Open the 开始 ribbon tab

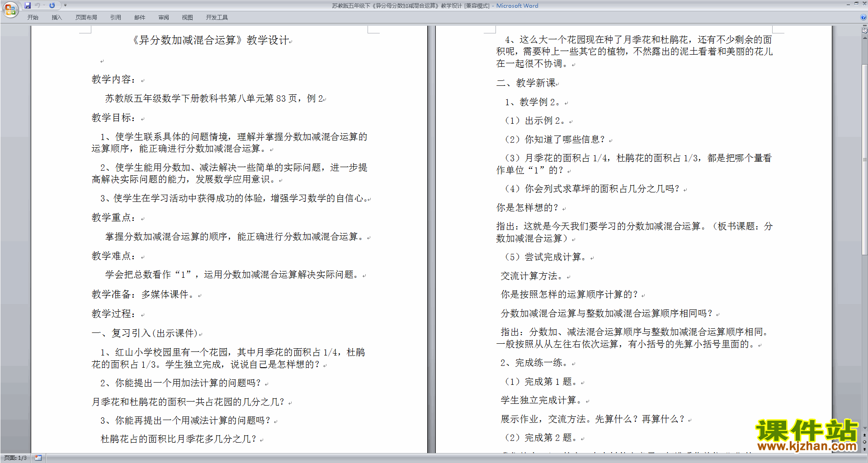click(x=33, y=18)
